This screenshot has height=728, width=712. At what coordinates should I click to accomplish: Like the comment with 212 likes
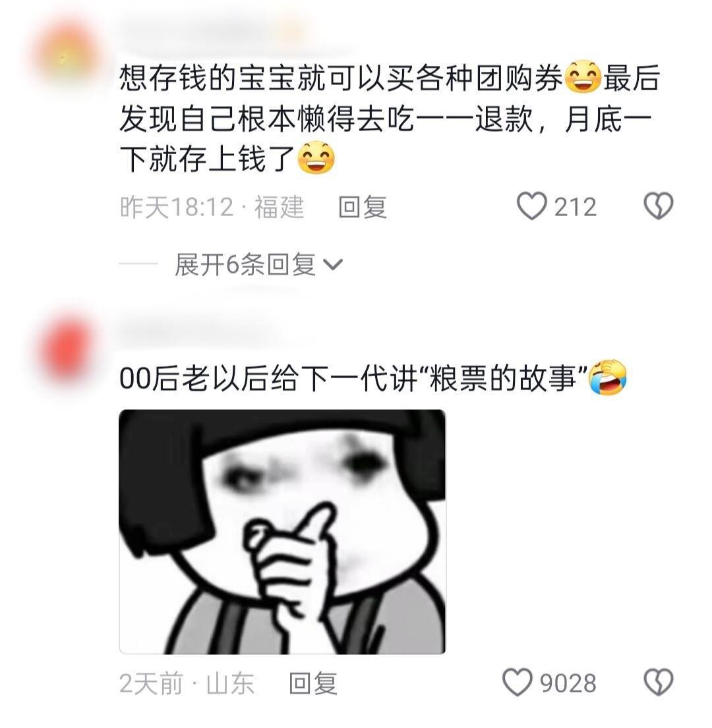tap(532, 206)
